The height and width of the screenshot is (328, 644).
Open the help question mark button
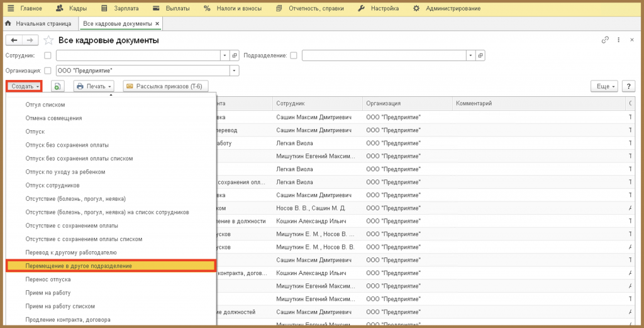(x=628, y=86)
